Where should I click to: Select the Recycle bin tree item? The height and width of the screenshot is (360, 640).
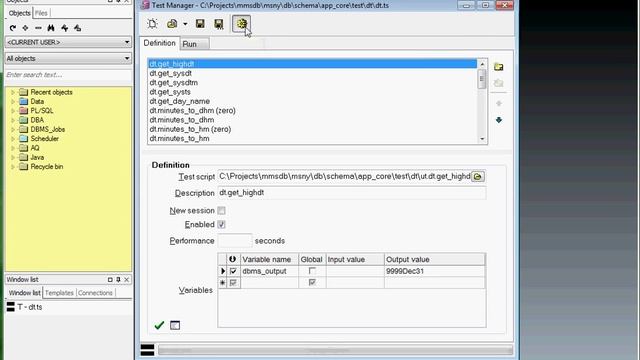pos(47,167)
